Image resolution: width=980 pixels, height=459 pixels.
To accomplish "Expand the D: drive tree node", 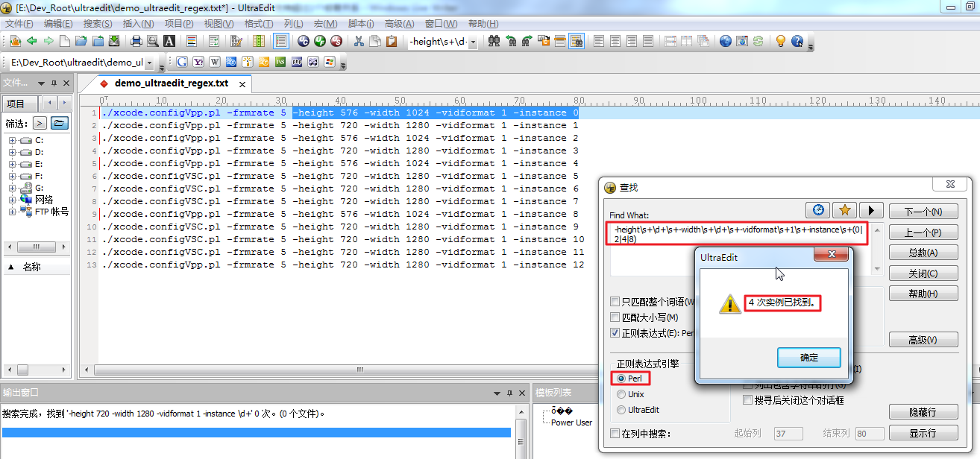I will [12, 152].
